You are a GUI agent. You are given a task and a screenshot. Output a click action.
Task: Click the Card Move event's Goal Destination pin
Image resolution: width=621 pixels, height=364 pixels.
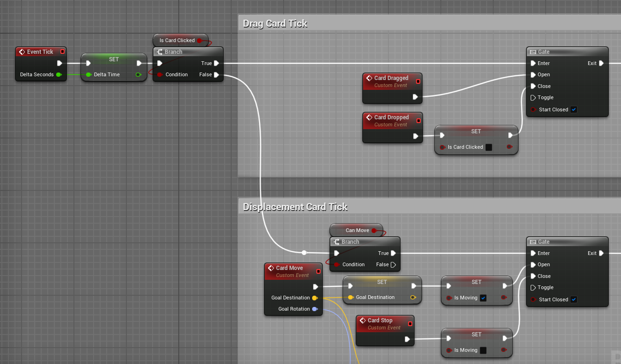(x=314, y=298)
